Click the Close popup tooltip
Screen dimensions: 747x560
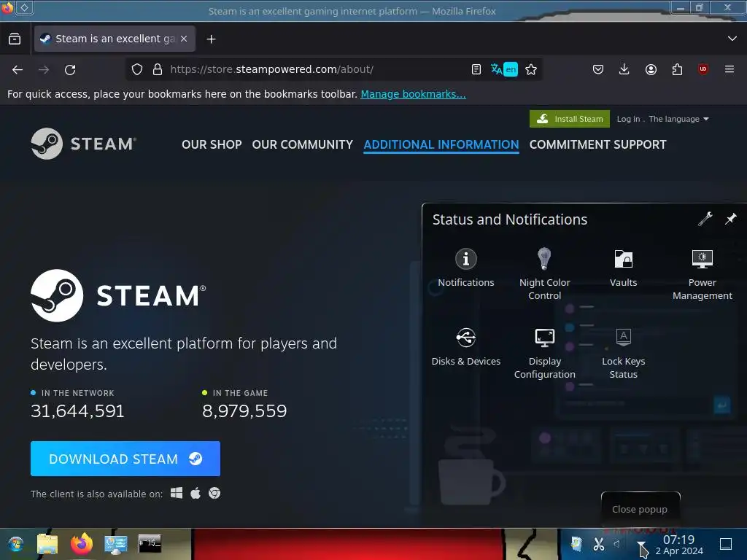pos(640,509)
